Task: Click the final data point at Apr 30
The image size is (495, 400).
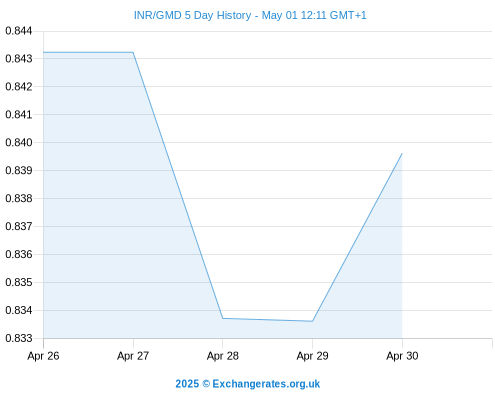Action: tap(402, 154)
